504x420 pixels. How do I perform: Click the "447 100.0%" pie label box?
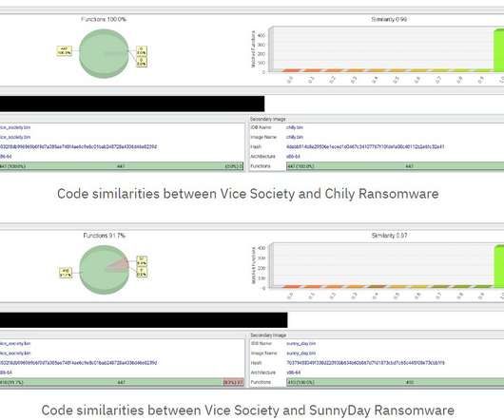click(x=65, y=50)
